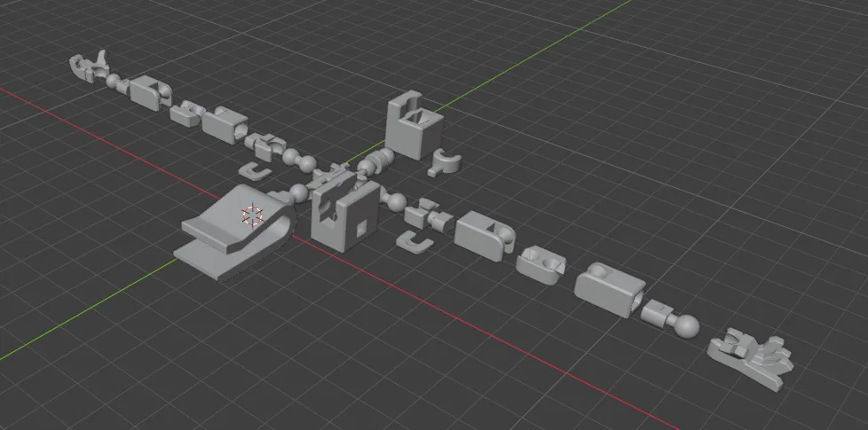Viewport: 868px width, 430px height.
Task: Select the long socket block before the right ball peg
Action: click(610, 289)
